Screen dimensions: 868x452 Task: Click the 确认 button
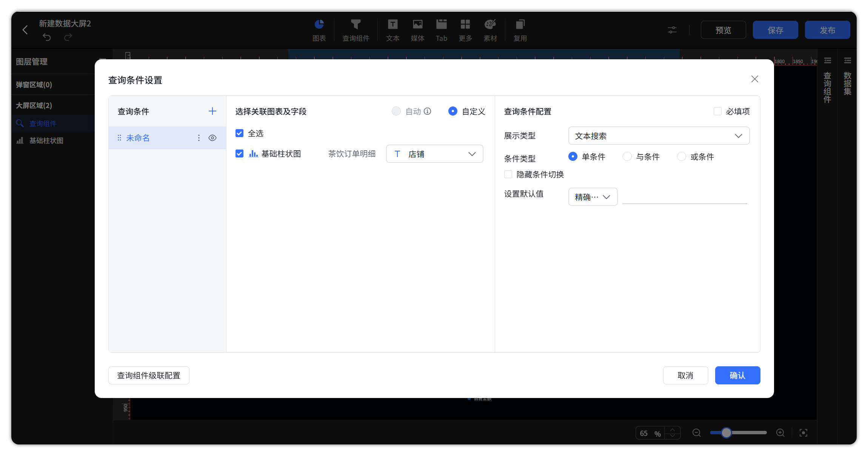(737, 375)
